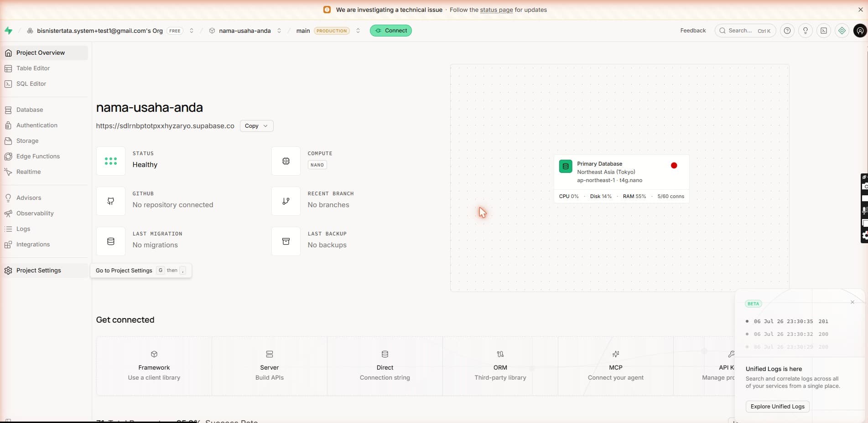This screenshot has height=423, width=868.
Task: Click the Healthy status text
Action: 145,165
